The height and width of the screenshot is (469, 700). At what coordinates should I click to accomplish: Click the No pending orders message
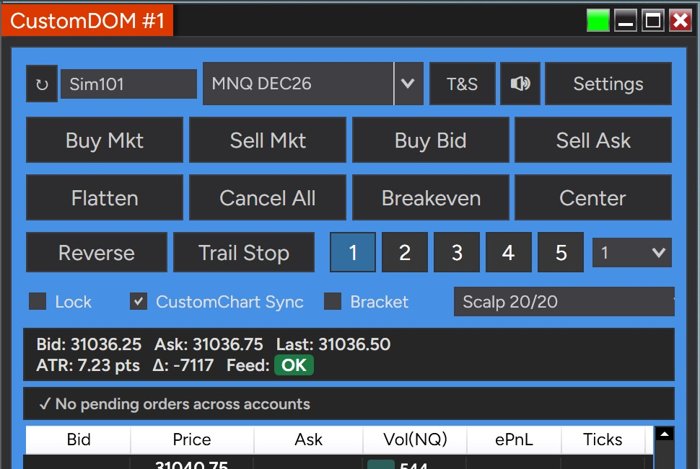(x=174, y=404)
